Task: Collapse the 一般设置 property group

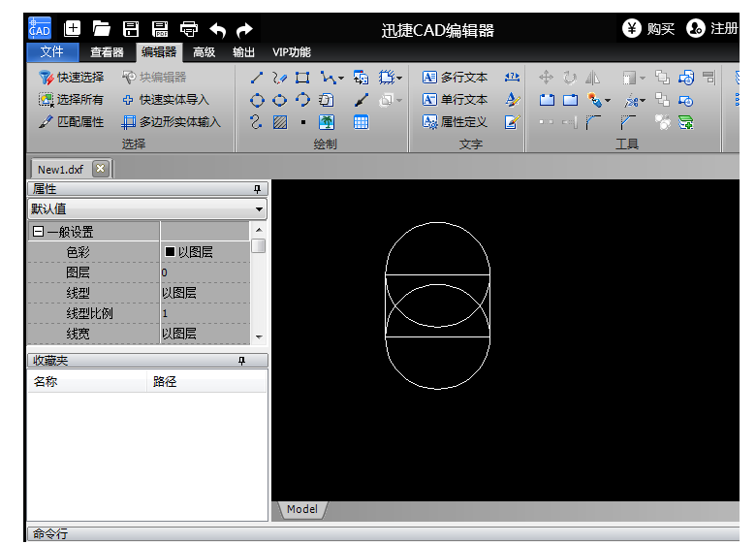Action: [x=38, y=232]
